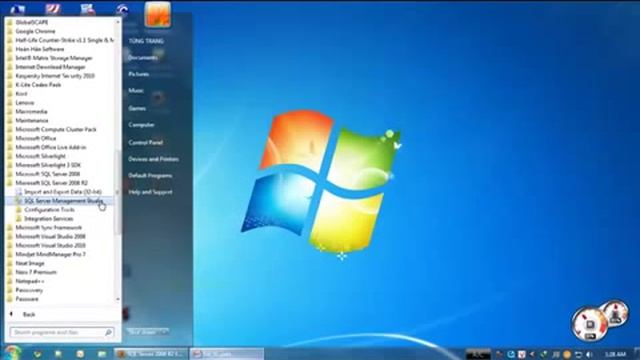Expand the Microsoft SQL Server 2008 folder

click(x=47, y=174)
